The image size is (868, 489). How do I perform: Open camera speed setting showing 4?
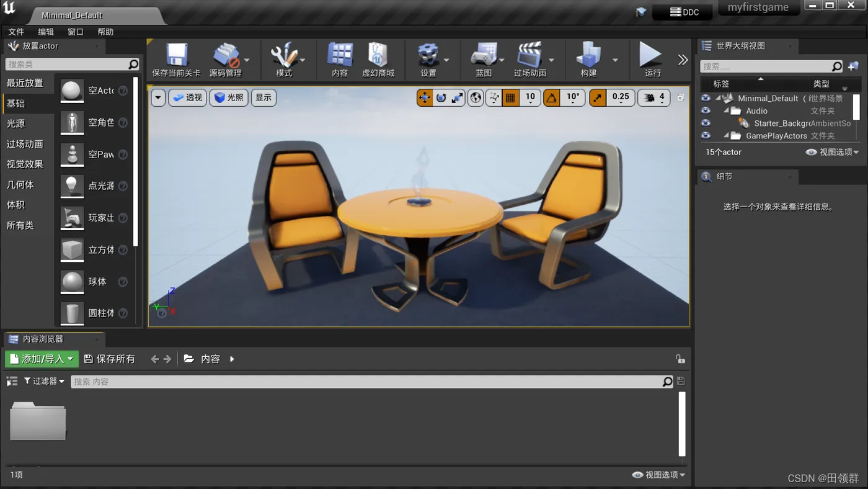click(x=654, y=97)
